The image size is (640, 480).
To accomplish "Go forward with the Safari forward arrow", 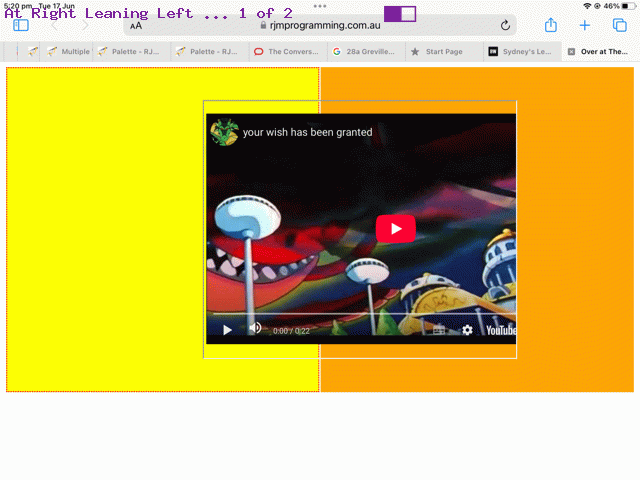I will (x=84, y=26).
